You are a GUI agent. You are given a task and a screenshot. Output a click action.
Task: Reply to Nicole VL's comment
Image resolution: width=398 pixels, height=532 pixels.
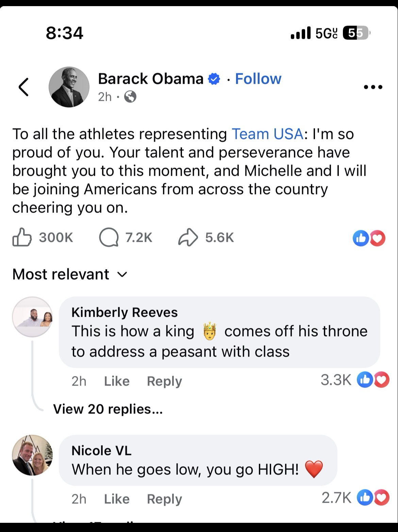tap(164, 499)
